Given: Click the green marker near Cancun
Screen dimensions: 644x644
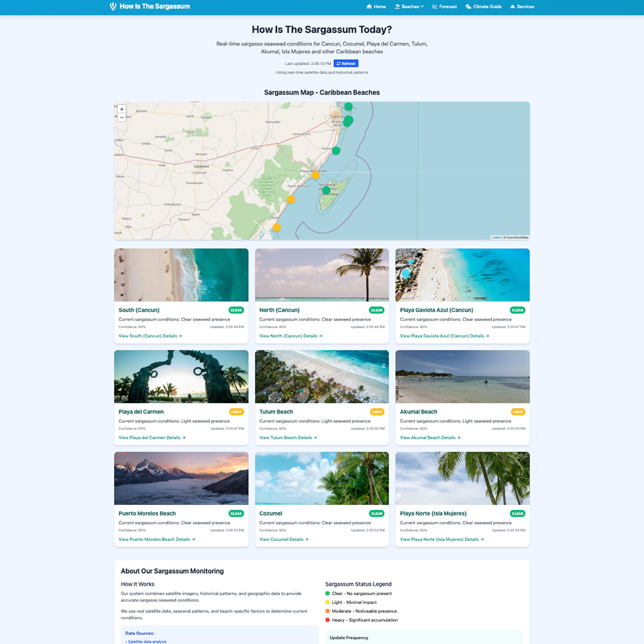Looking at the screenshot, I should tap(348, 121).
